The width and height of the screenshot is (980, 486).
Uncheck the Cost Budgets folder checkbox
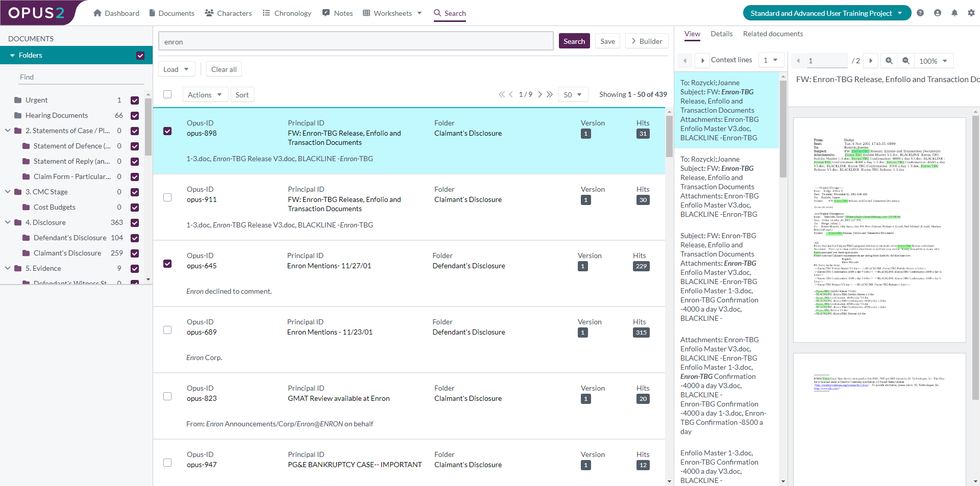point(135,208)
